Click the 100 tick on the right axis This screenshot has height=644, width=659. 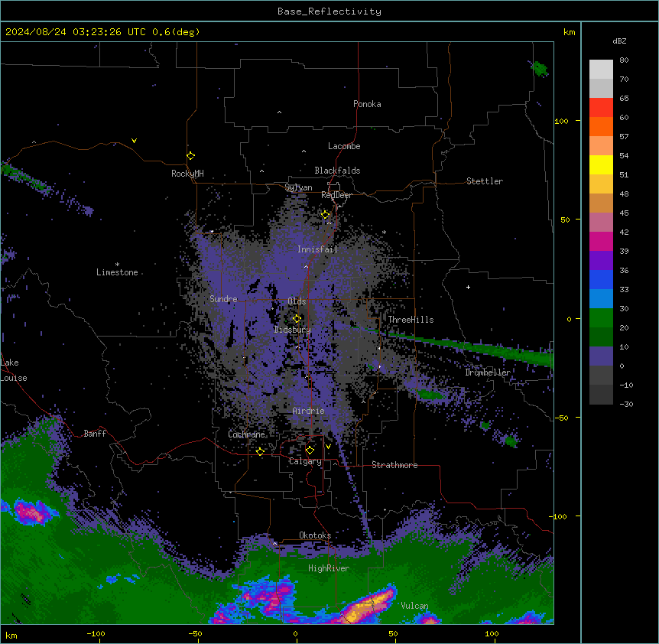[x=561, y=121]
